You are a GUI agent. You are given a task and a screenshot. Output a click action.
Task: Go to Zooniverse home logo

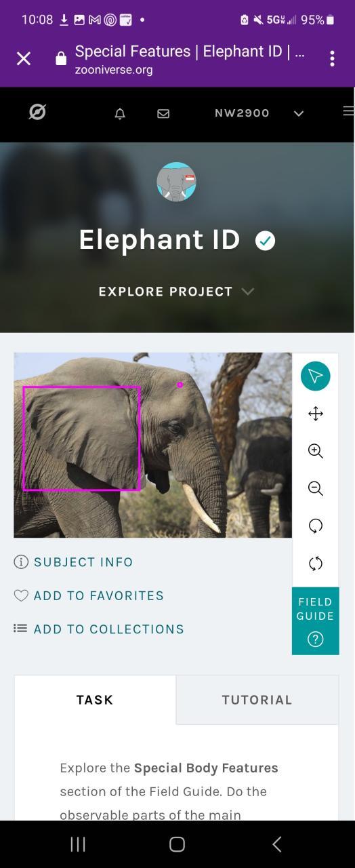point(37,112)
